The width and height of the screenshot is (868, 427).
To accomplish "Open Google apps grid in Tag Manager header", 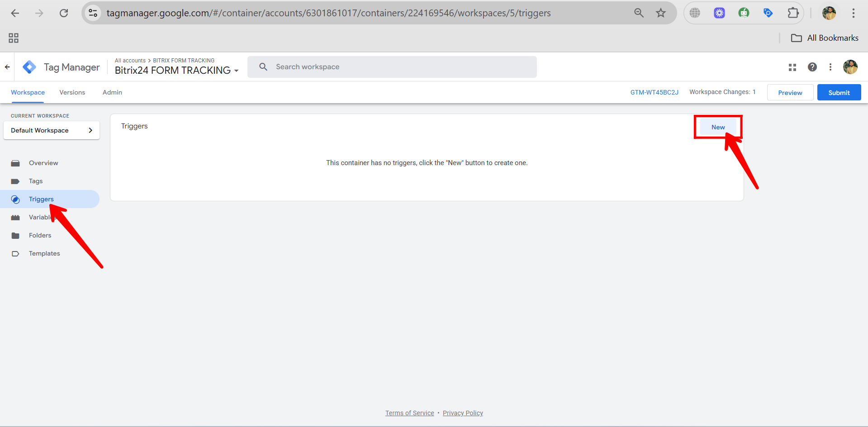I will pyautogui.click(x=792, y=67).
